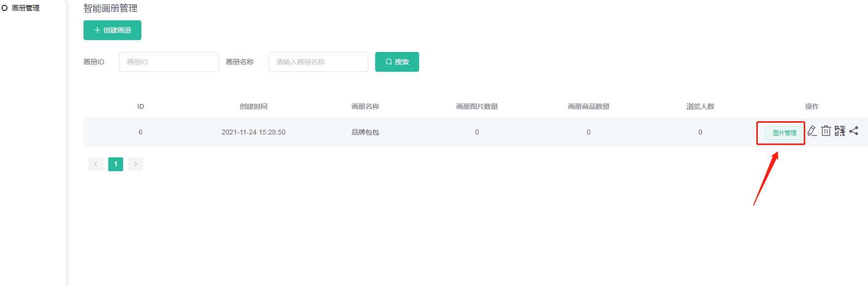This screenshot has width=868, height=286.
Task: Open 画册管理 in the left sidebar
Action: point(25,8)
